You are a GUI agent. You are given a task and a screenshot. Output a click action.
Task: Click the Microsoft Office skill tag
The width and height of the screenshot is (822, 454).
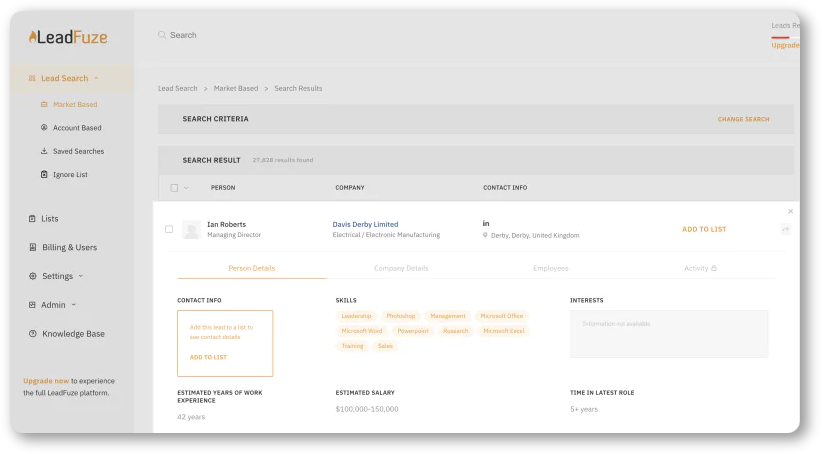click(502, 316)
